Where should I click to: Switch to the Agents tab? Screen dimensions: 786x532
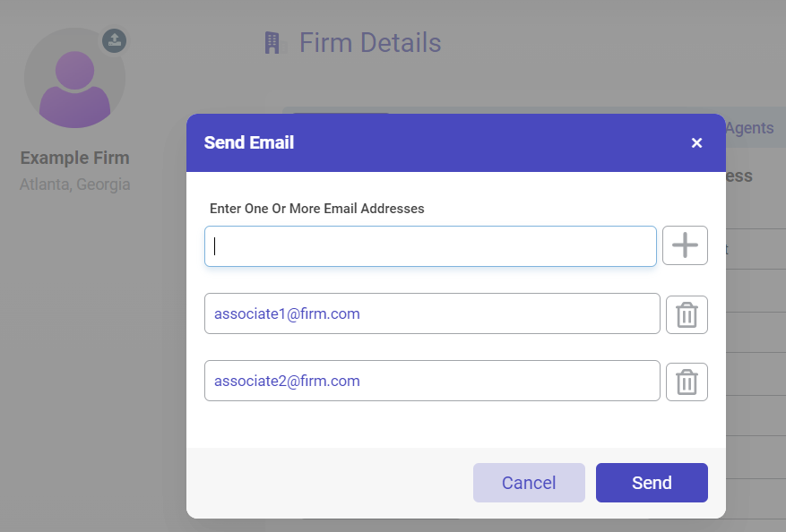[749, 128]
